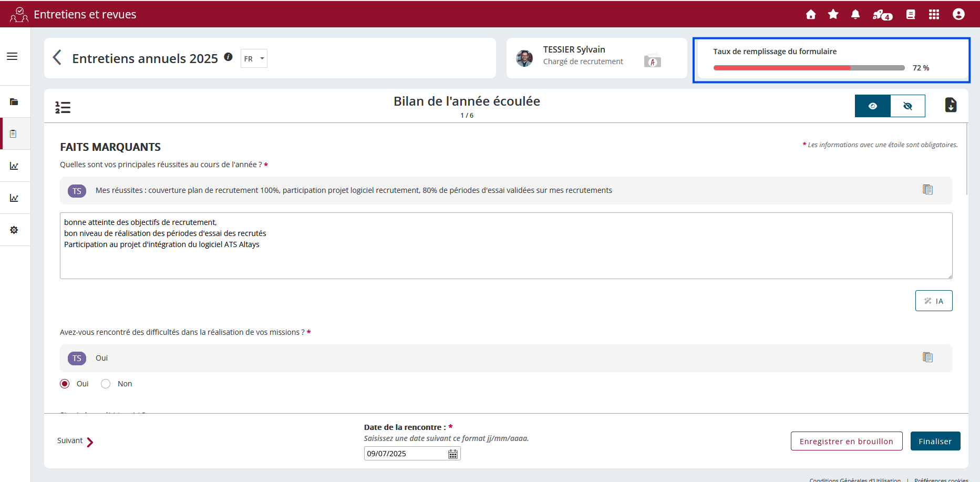This screenshot has width=980, height=482.
Task: Open the folder item in sidebar
Action: pos(14,101)
